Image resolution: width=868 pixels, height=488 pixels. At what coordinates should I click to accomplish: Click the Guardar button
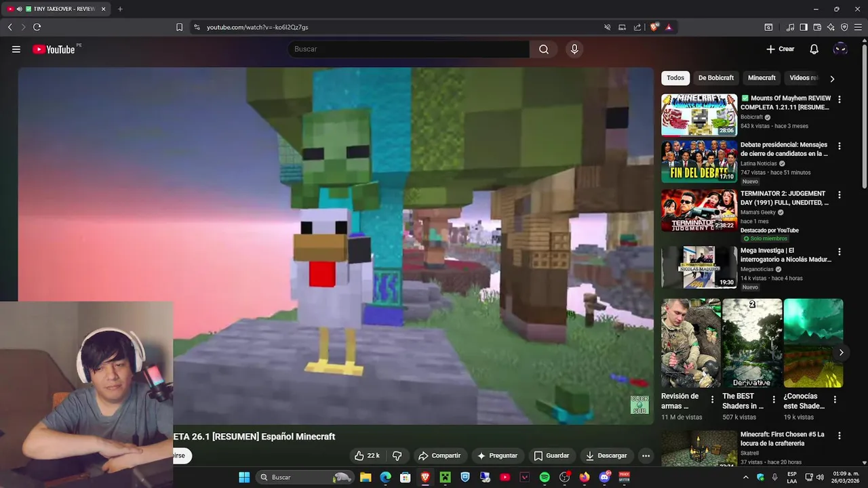pos(551,455)
